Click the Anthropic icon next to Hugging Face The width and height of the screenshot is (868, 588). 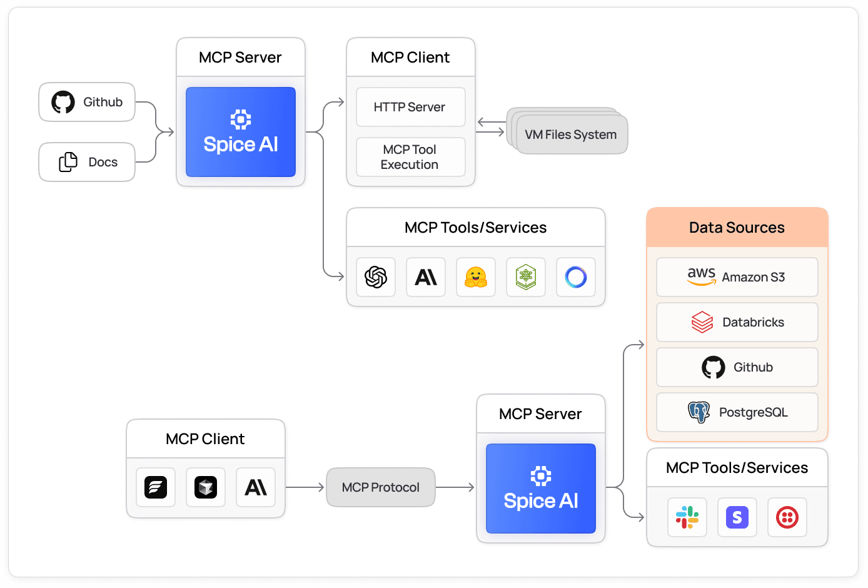pos(426,277)
